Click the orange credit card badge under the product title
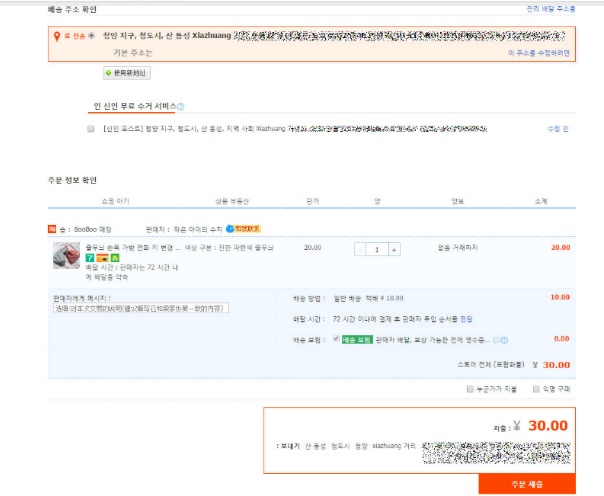The image size is (604, 496). click(102, 258)
